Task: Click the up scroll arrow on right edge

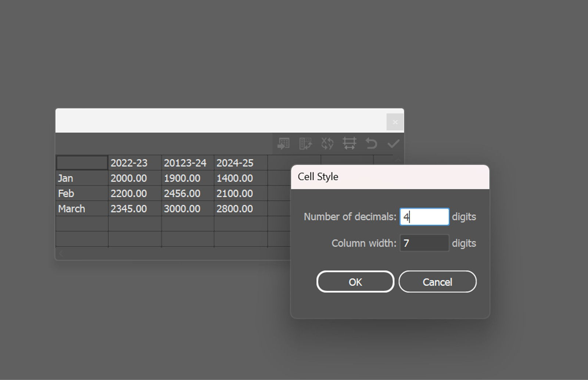Action: point(398,160)
